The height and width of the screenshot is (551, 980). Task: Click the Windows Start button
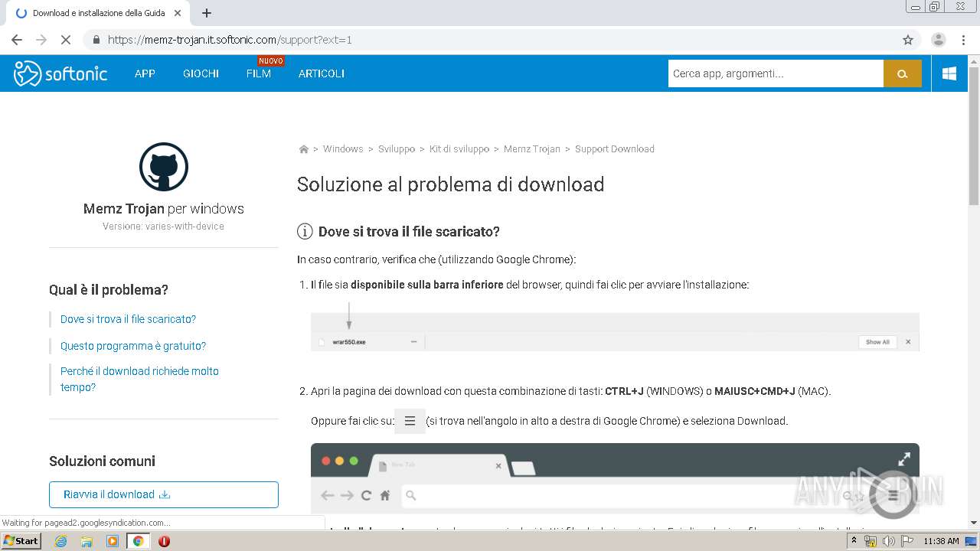[21, 540]
